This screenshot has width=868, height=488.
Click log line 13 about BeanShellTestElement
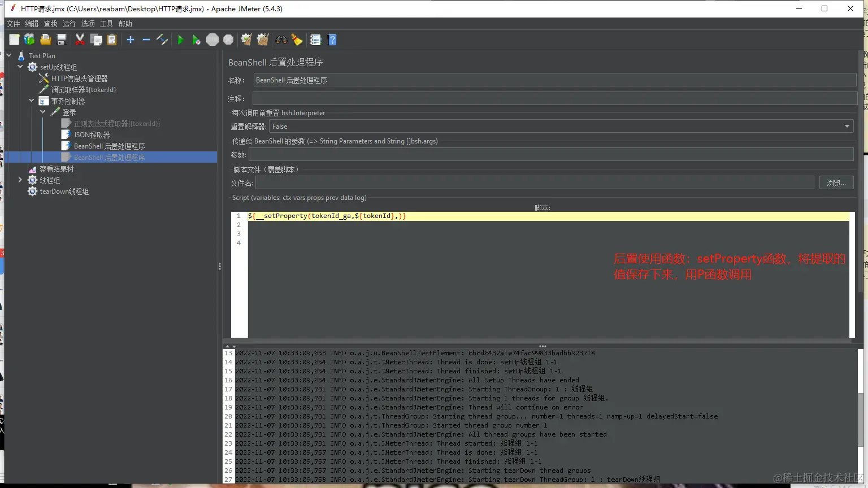(415, 353)
